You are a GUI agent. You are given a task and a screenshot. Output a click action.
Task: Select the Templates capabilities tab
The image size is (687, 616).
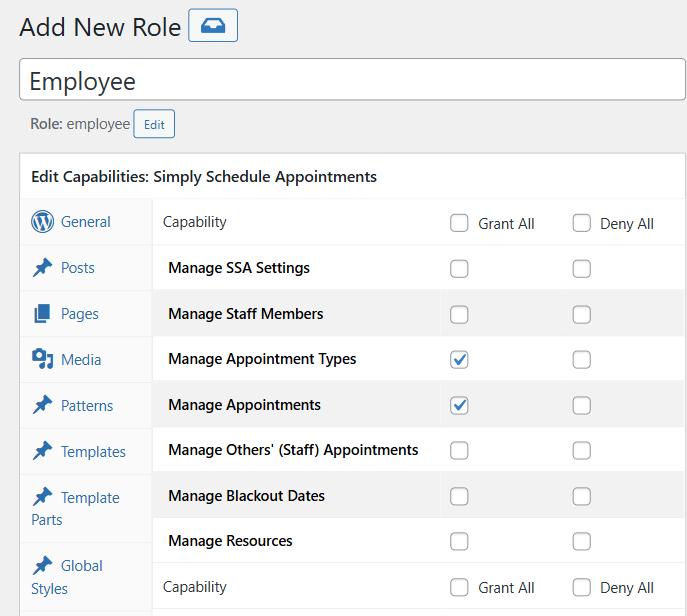click(86, 451)
